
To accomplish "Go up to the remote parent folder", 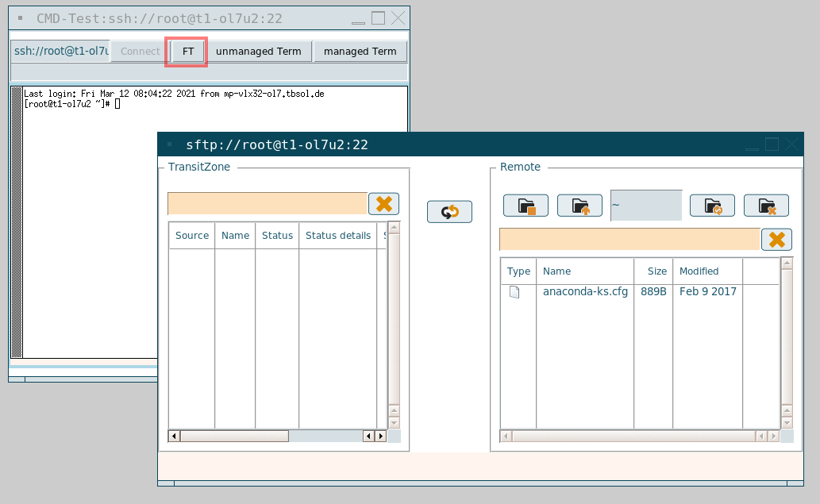I will click(579, 206).
